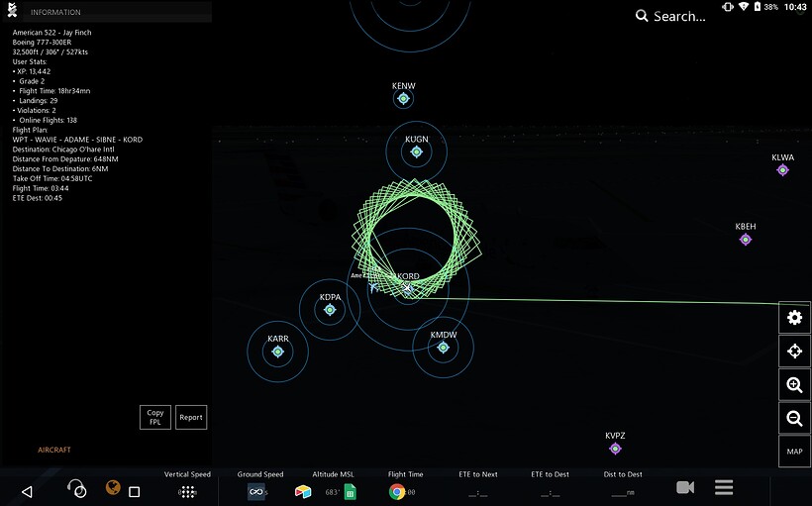Open the Google Sheets app icon
812x506 pixels.
[351, 491]
